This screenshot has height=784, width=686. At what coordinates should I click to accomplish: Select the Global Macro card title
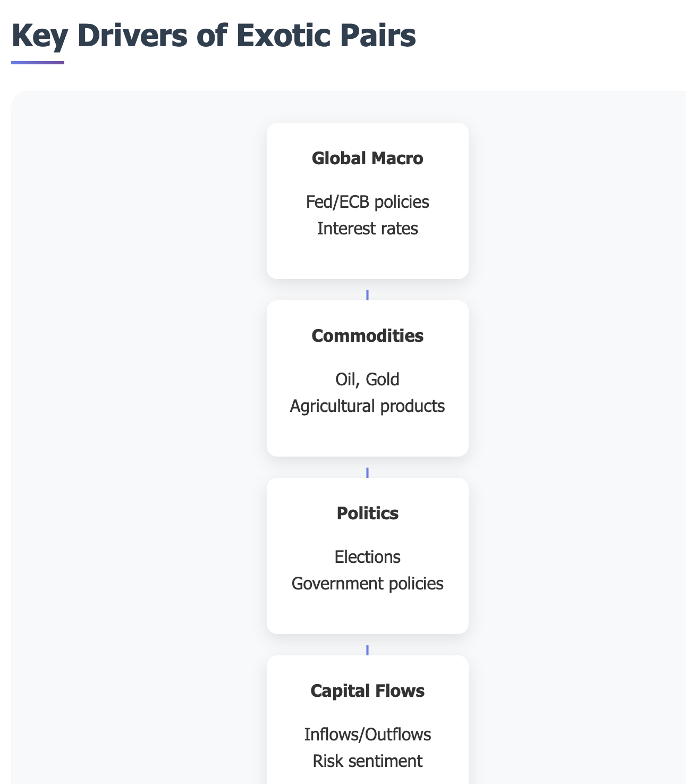pyautogui.click(x=368, y=158)
